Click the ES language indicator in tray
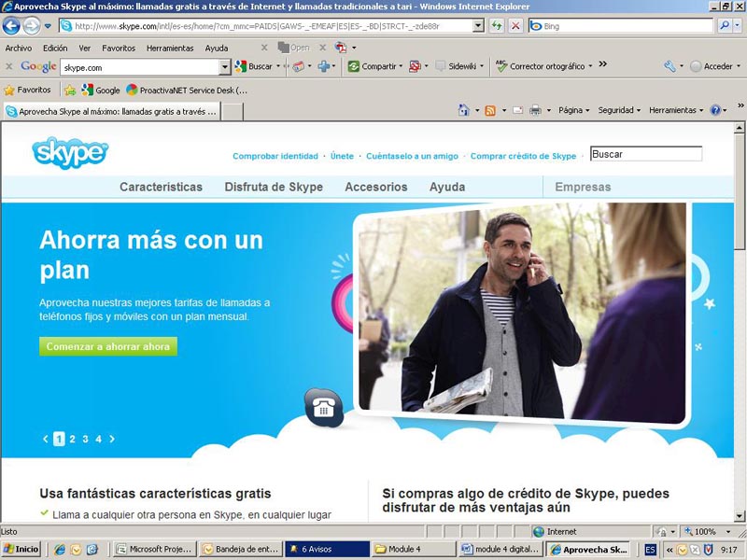747x560 pixels. [650, 550]
